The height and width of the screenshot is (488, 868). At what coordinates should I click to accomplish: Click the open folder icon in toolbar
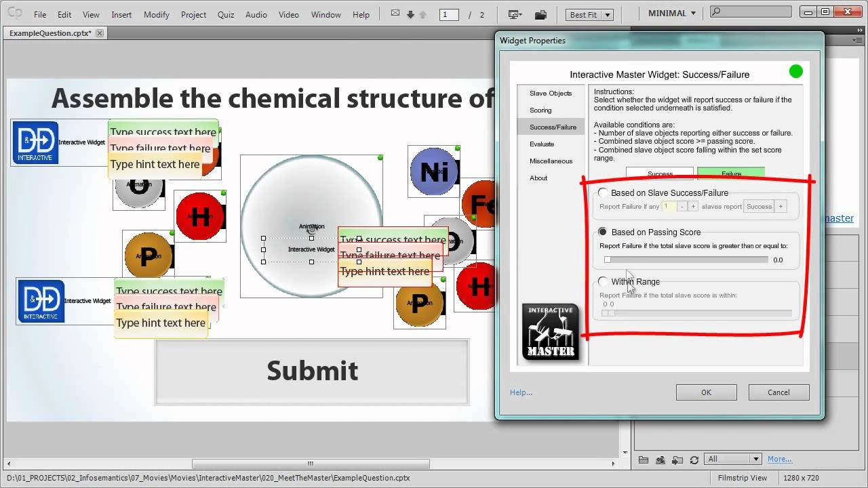tap(540, 14)
